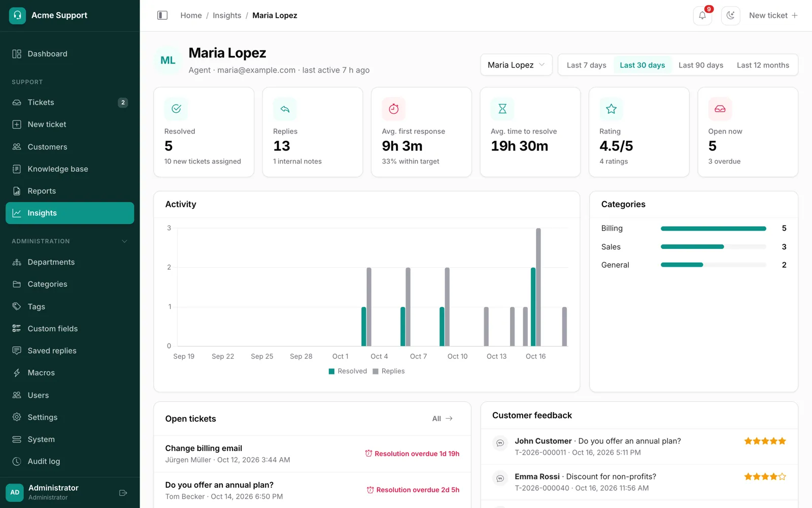
Task: Click the log out icon beside Administrator
Action: click(123, 493)
